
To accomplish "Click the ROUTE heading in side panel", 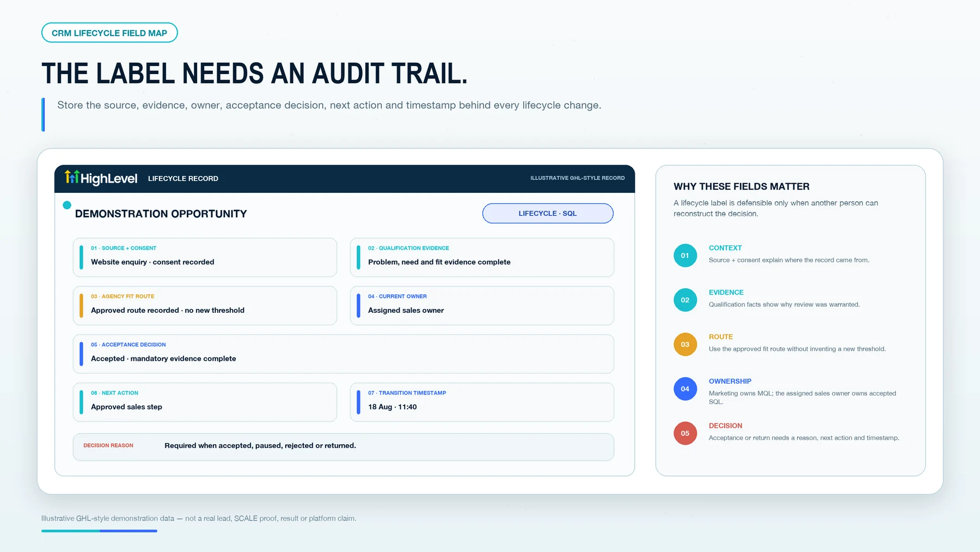I will 721,337.
